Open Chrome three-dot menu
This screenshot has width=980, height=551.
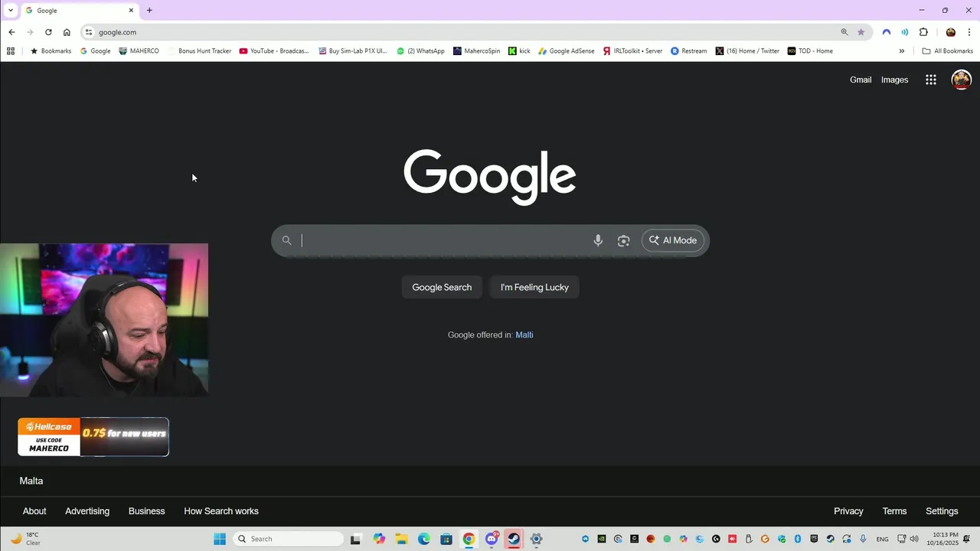point(969,32)
